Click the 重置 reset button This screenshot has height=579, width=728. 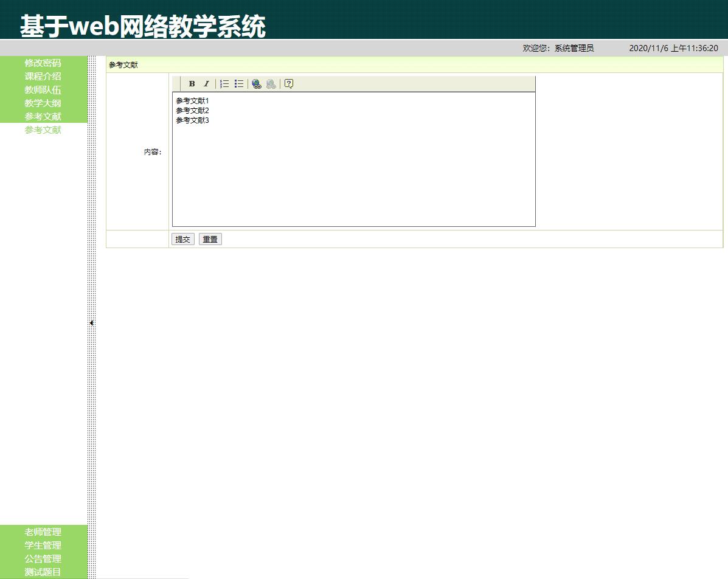click(210, 239)
